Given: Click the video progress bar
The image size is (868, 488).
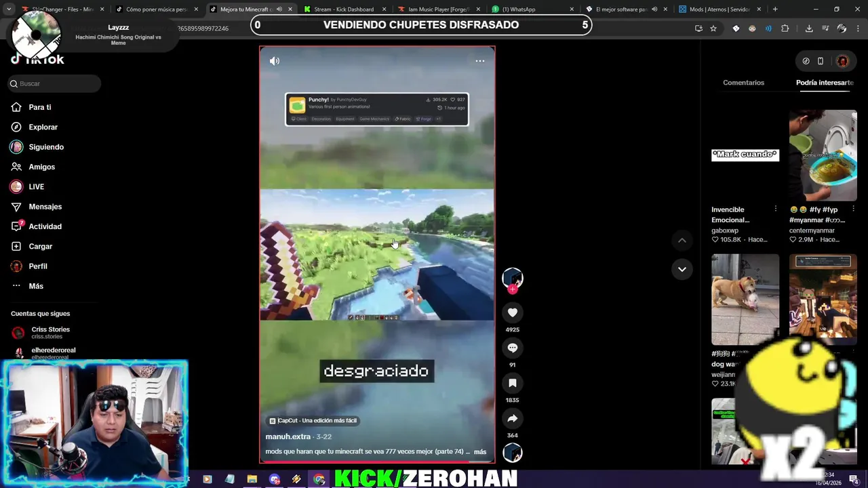Looking at the screenshot, I should pyautogui.click(x=377, y=462).
